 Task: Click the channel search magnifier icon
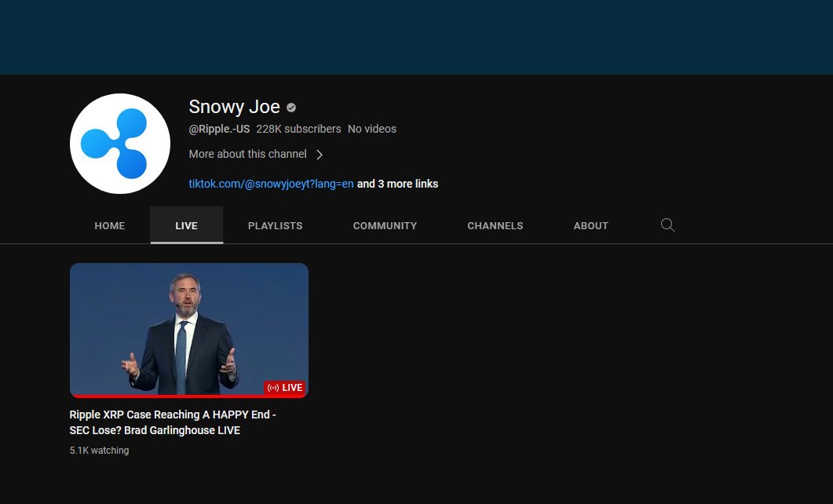[668, 225]
